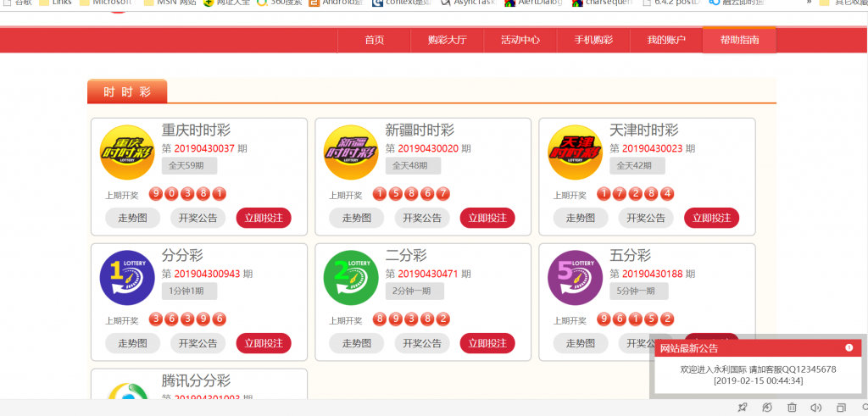Click the rocket accelerator icon in status bar

[x=743, y=408]
